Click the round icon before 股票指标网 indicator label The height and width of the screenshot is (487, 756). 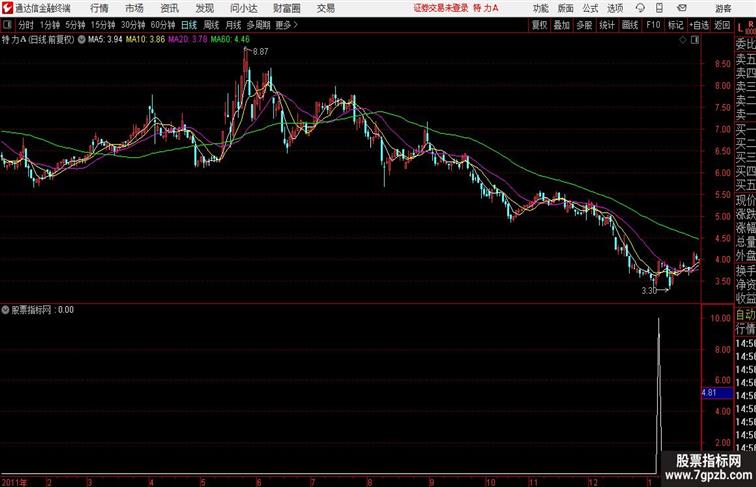pos(5,310)
